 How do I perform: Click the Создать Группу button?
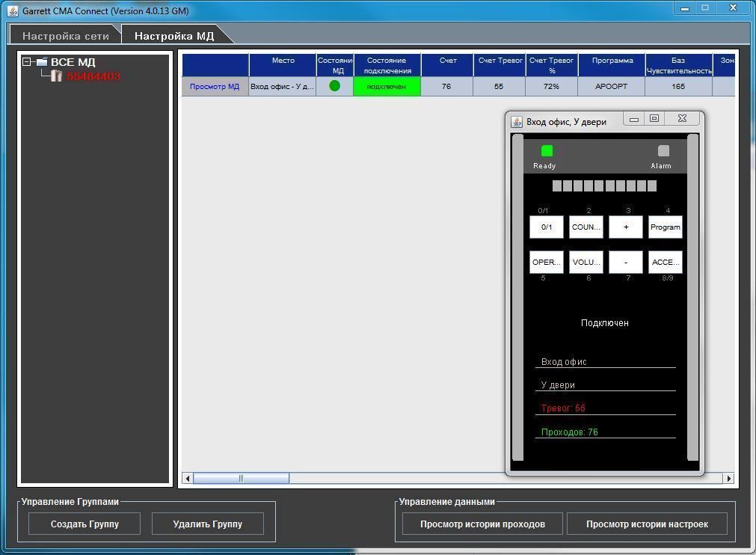(84, 524)
